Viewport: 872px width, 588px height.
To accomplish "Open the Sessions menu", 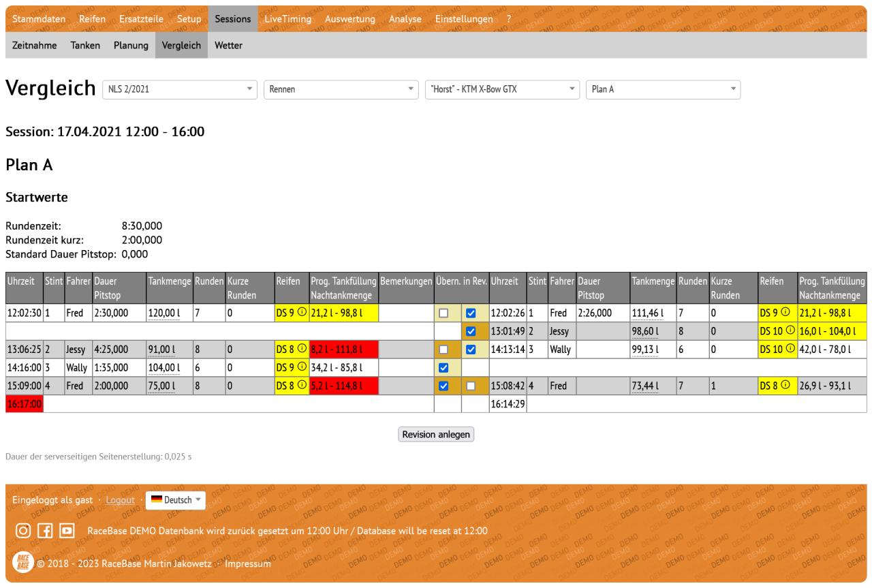I will pyautogui.click(x=233, y=19).
